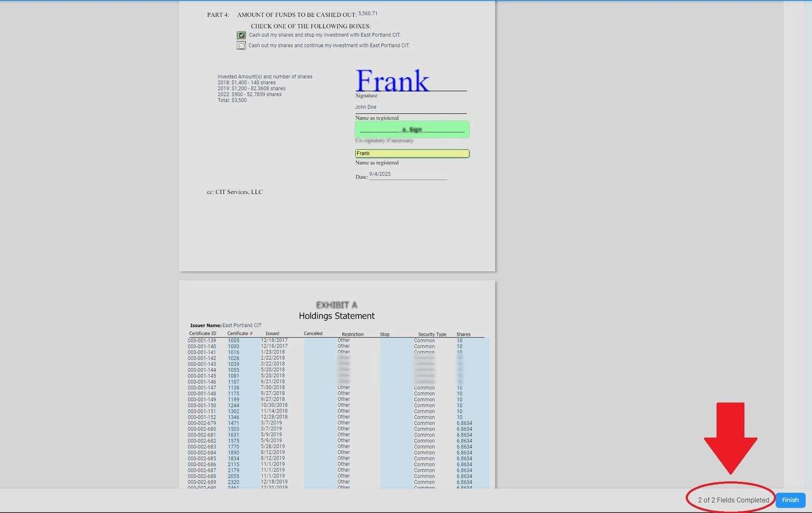
Task: Click the Shares column header
Action: [x=463, y=334]
